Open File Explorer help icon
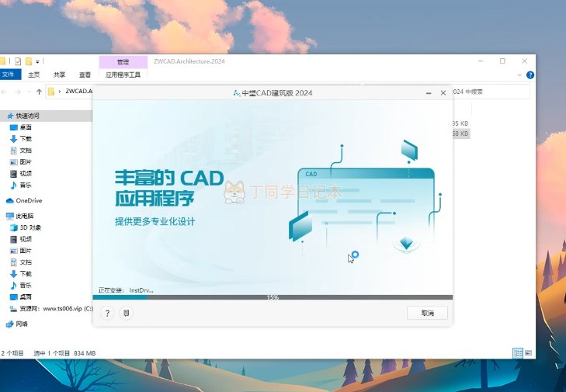The image size is (566, 392). point(530,75)
